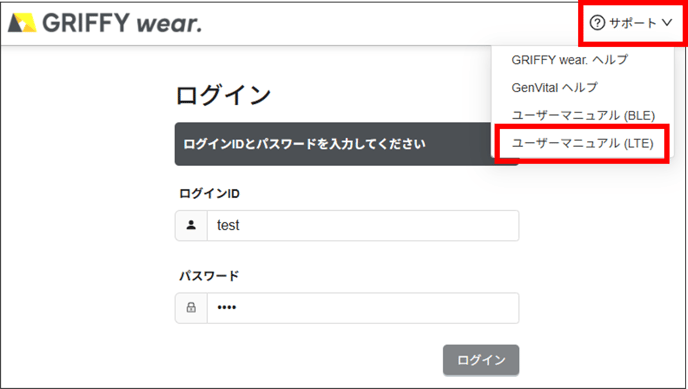Click the GRIFFY wear triangle logo icon
Image resolution: width=688 pixels, height=389 pixels.
tap(22, 23)
